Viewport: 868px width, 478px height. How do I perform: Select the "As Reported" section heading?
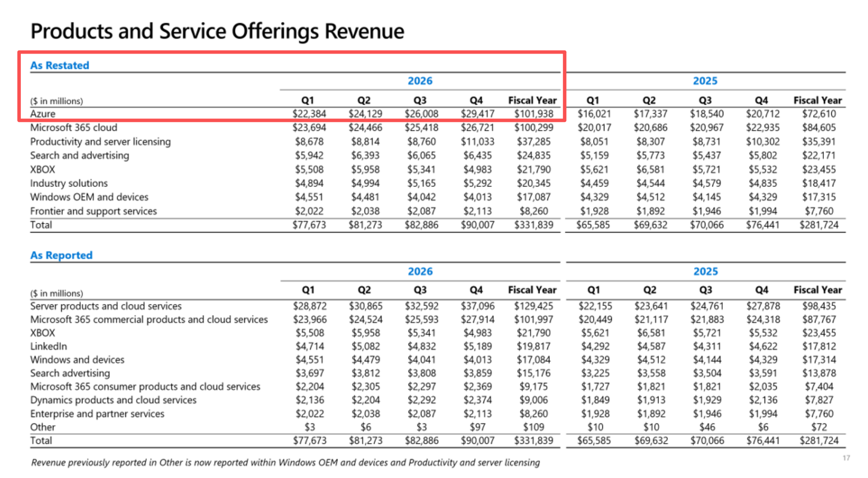click(61, 255)
